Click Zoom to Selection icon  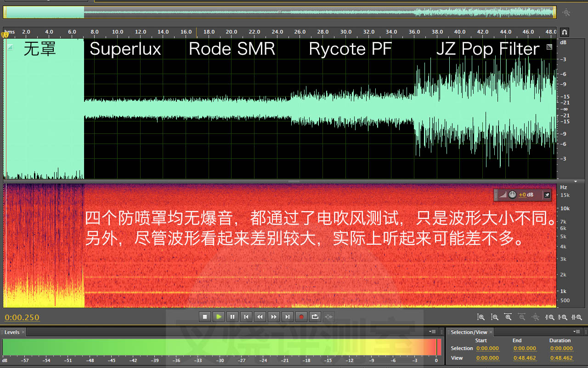tap(577, 317)
